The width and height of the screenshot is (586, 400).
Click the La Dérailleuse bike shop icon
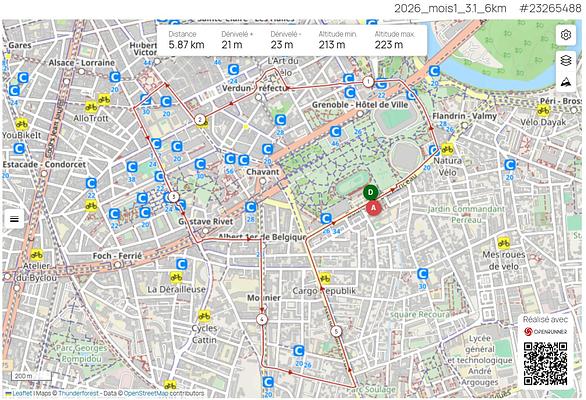click(176, 277)
